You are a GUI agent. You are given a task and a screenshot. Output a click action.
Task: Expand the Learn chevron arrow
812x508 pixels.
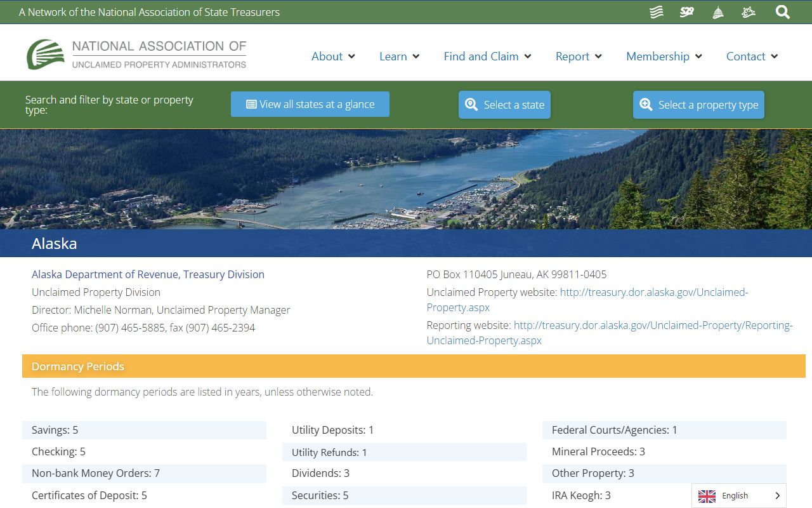(416, 57)
